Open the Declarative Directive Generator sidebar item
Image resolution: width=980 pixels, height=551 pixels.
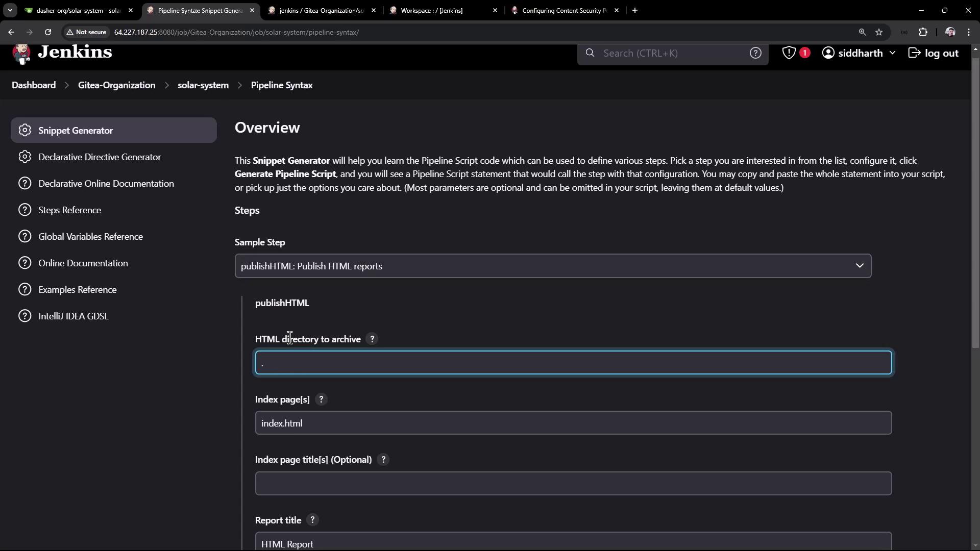click(x=100, y=157)
